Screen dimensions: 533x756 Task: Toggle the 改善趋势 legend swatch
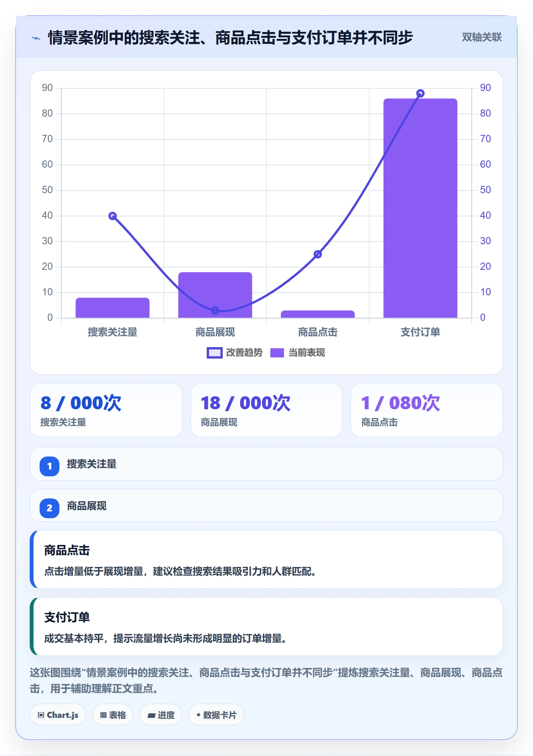pos(214,353)
